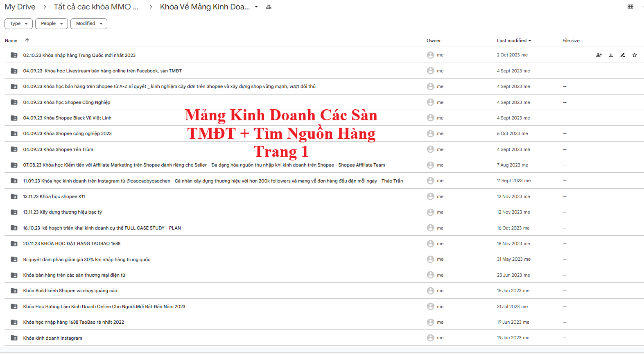
Task: Click the folder icon of Khóa Build kênh Shopee
Action: coord(14,291)
